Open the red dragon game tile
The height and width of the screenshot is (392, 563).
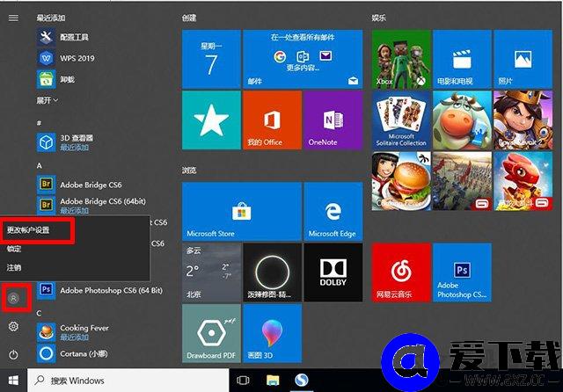tap(523, 181)
